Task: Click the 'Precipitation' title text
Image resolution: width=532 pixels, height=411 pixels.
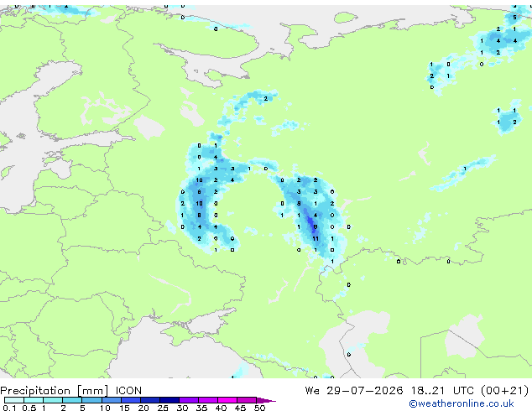Action: click(x=35, y=391)
